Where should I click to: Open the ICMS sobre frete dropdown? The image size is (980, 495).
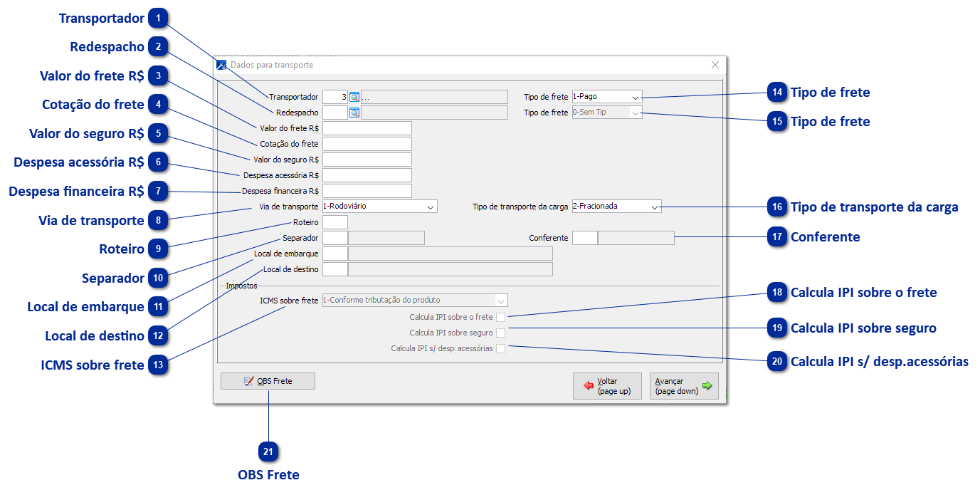415,301
